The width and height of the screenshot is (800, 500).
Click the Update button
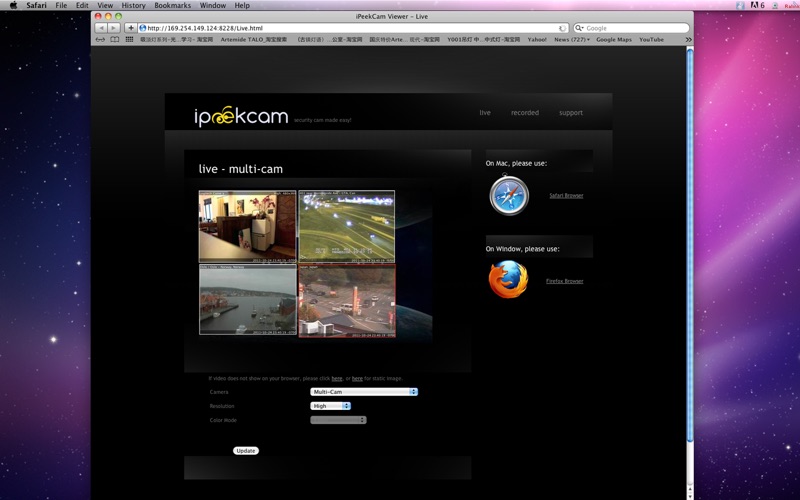pyautogui.click(x=246, y=451)
